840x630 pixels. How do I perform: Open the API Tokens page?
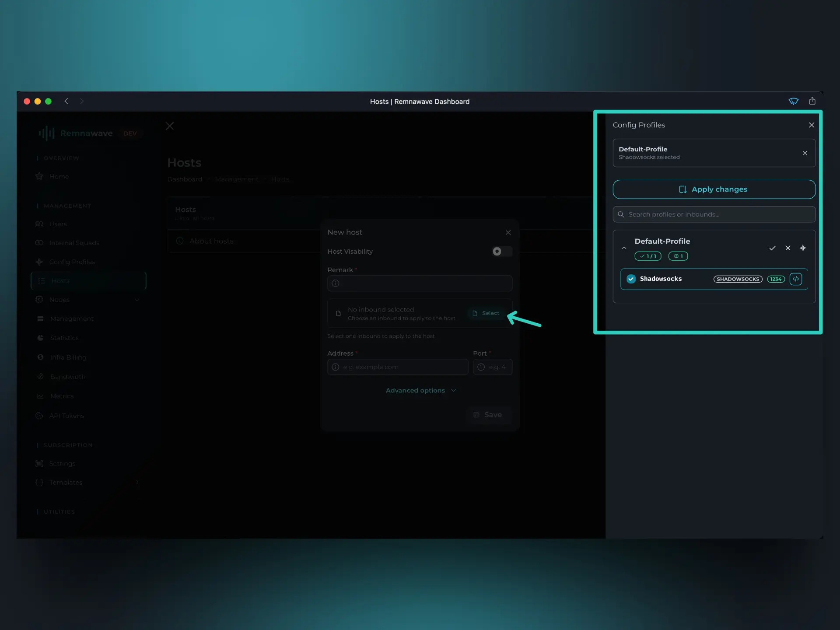[67, 416]
